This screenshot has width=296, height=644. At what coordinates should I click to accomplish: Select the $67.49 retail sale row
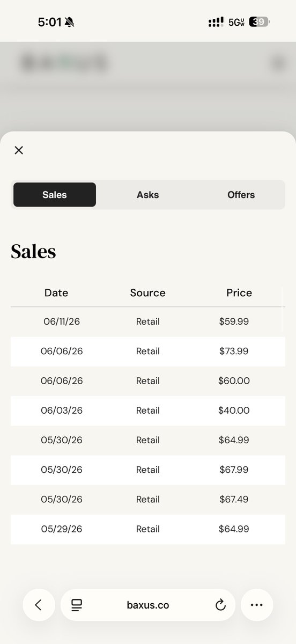pos(148,499)
